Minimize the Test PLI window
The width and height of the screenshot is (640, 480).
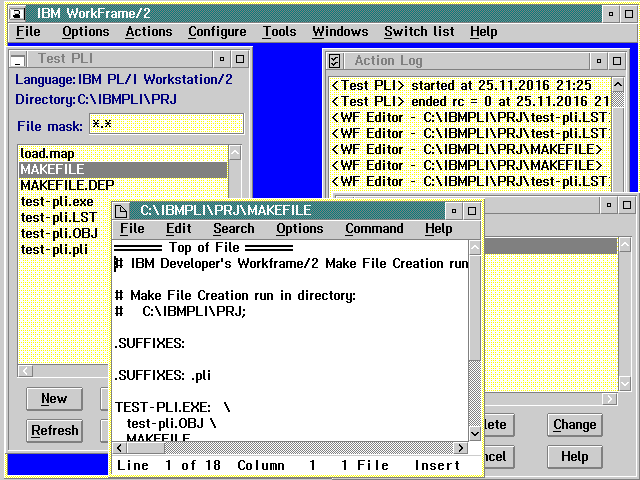pyautogui.click(x=222, y=60)
